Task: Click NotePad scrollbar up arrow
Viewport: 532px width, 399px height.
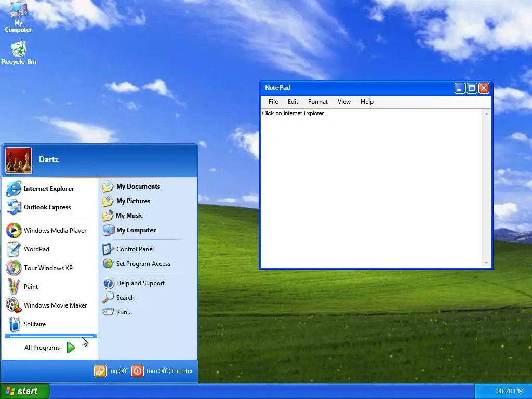Action: coord(486,114)
